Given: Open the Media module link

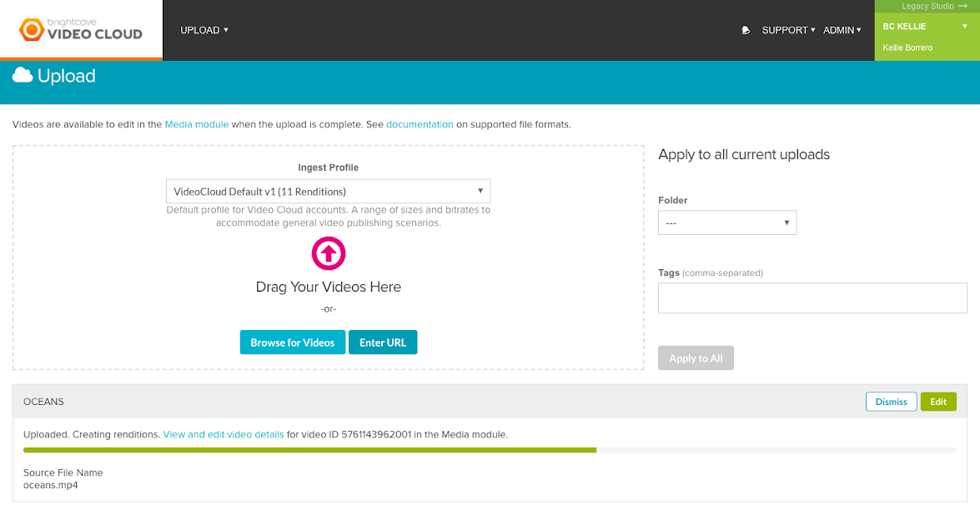Looking at the screenshot, I should coord(196,124).
